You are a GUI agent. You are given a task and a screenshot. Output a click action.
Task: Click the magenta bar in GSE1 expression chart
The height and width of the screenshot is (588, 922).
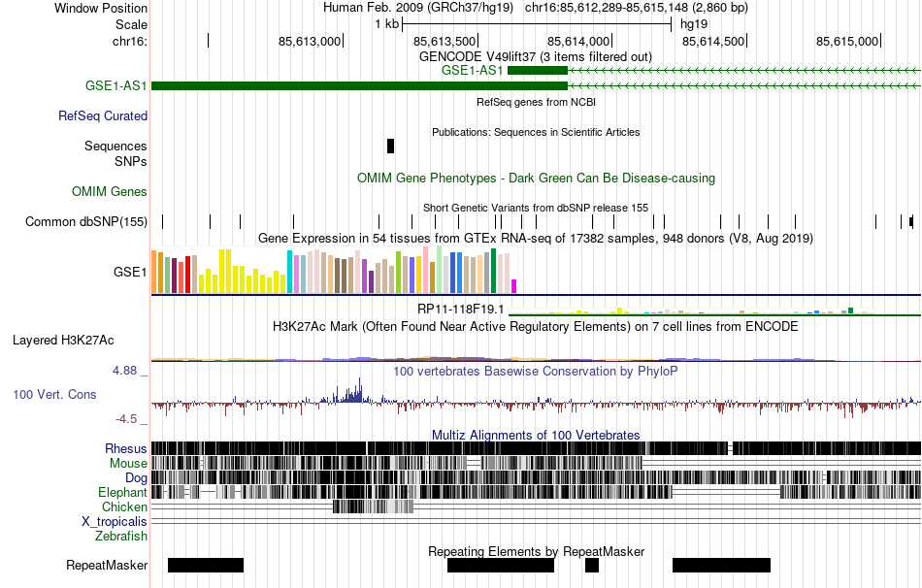(x=513, y=286)
